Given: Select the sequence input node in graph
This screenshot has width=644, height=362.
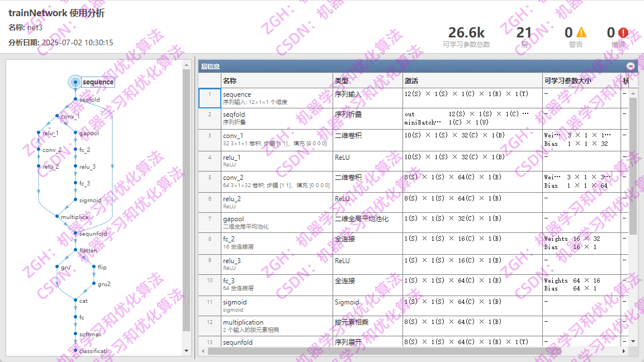Looking at the screenshot, I should 75,82.
